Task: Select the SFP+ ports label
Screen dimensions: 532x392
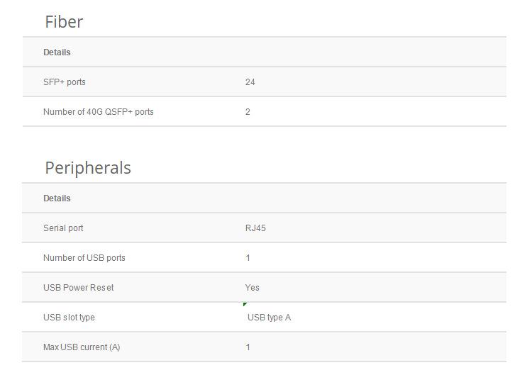Action: tap(65, 82)
